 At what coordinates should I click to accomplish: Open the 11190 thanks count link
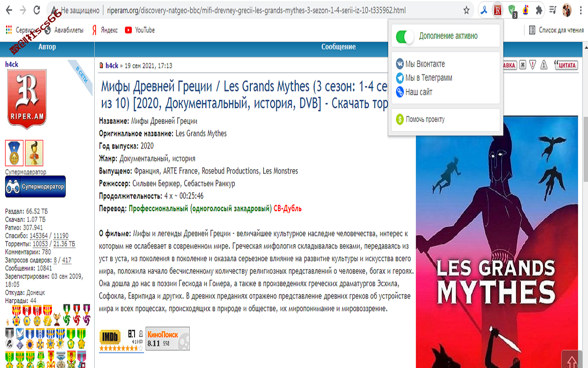click(61, 236)
